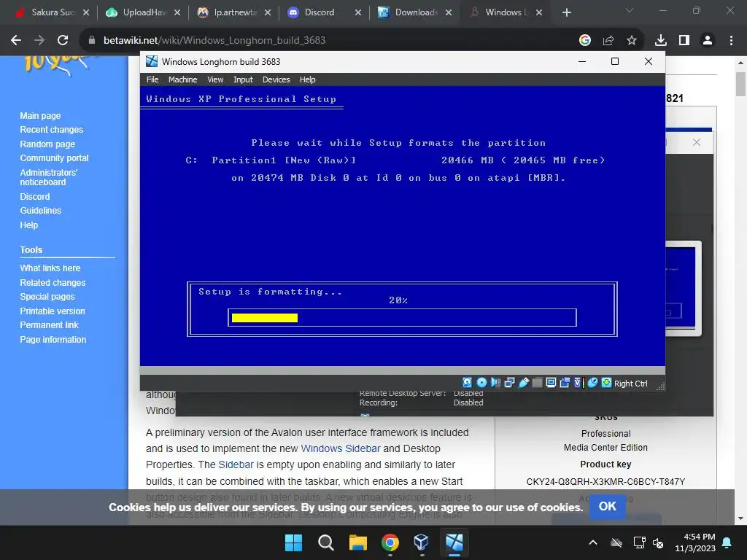Click the display monitor icon in VM status bar

pos(551,383)
